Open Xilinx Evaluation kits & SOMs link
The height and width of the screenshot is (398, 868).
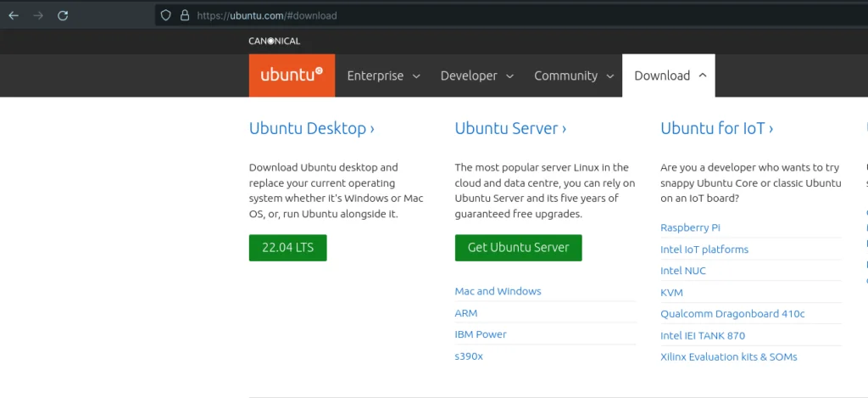[x=728, y=357]
